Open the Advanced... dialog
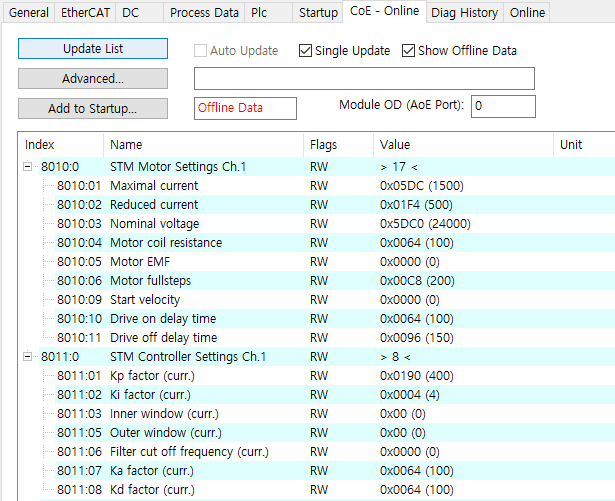 [93, 78]
